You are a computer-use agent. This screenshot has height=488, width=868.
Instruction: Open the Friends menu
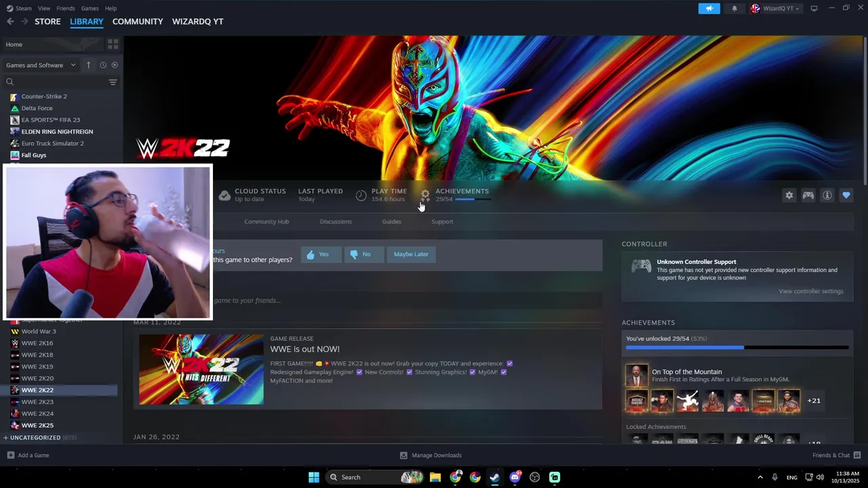point(66,8)
